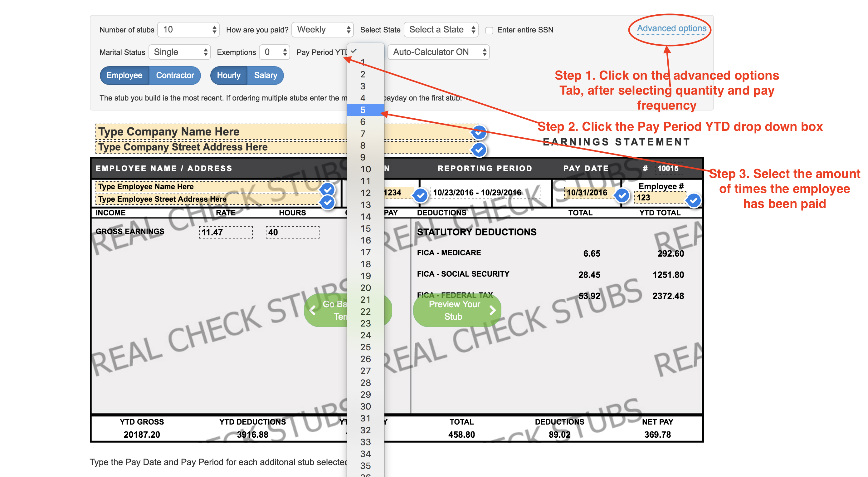Open the Marital Status Single dropdown
Image resolution: width=868 pixels, height=477 pixels.
point(180,52)
